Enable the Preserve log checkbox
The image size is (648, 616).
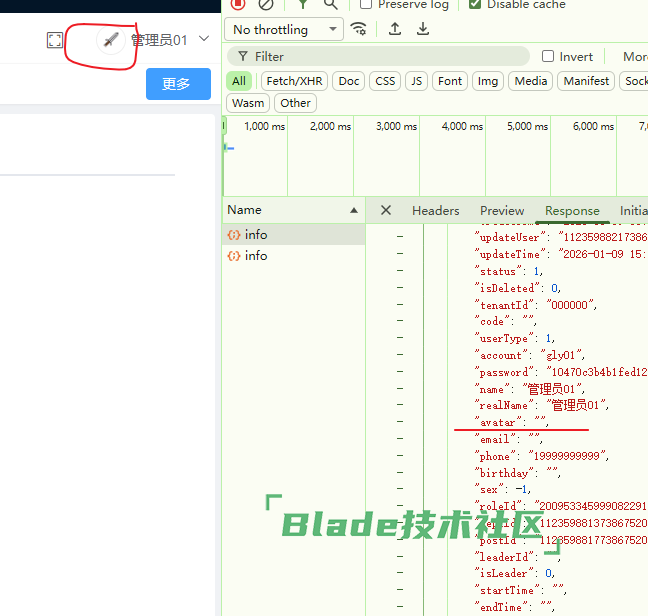pos(366,4)
